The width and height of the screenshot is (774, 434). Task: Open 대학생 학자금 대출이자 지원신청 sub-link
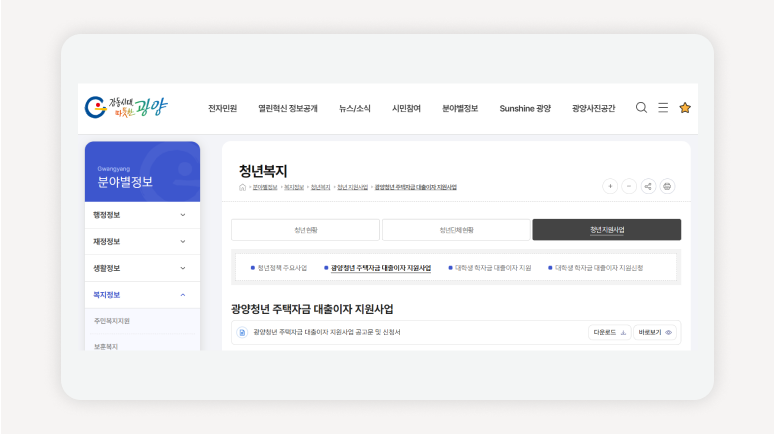click(x=599, y=268)
